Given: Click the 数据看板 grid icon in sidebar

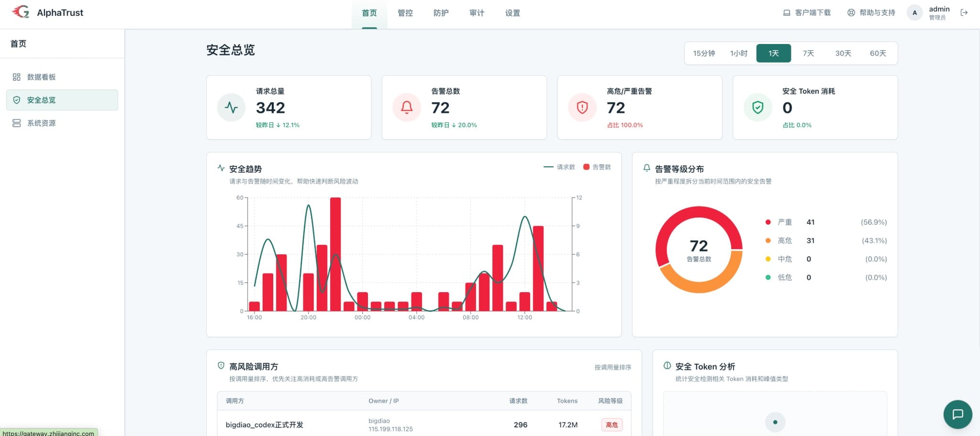Looking at the screenshot, I should click(17, 77).
